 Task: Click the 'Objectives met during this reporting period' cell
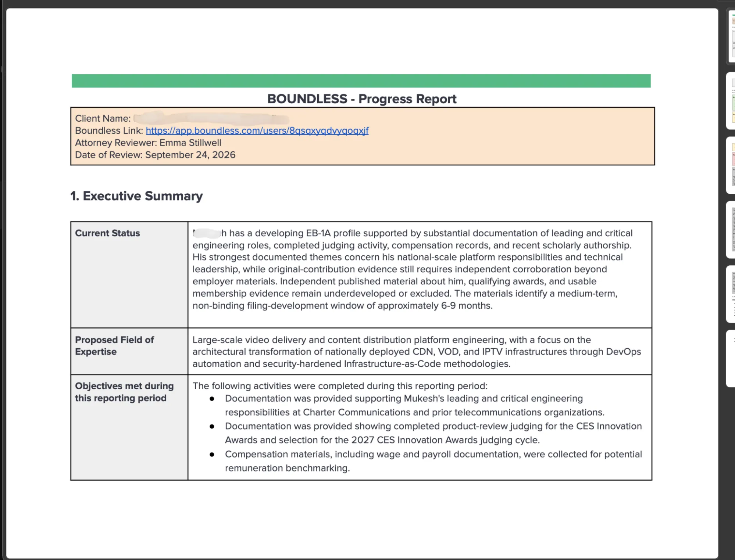[129, 427]
